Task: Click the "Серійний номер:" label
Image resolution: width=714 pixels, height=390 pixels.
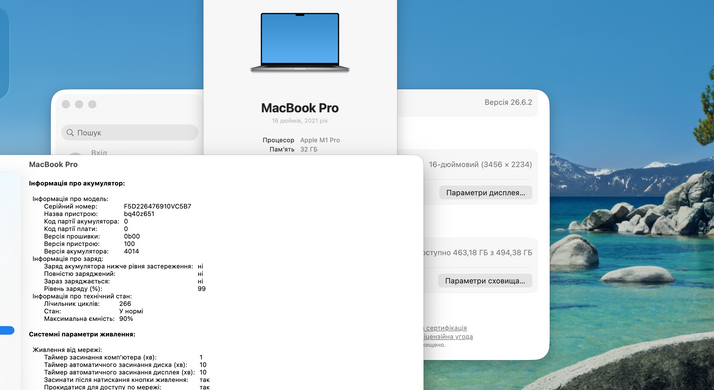Action: [71, 206]
